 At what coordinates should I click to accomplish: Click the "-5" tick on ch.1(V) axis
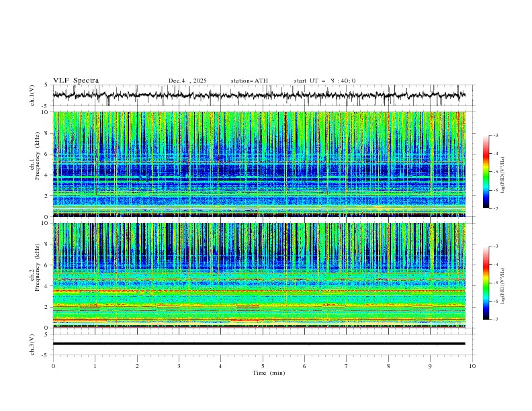click(x=46, y=106)
